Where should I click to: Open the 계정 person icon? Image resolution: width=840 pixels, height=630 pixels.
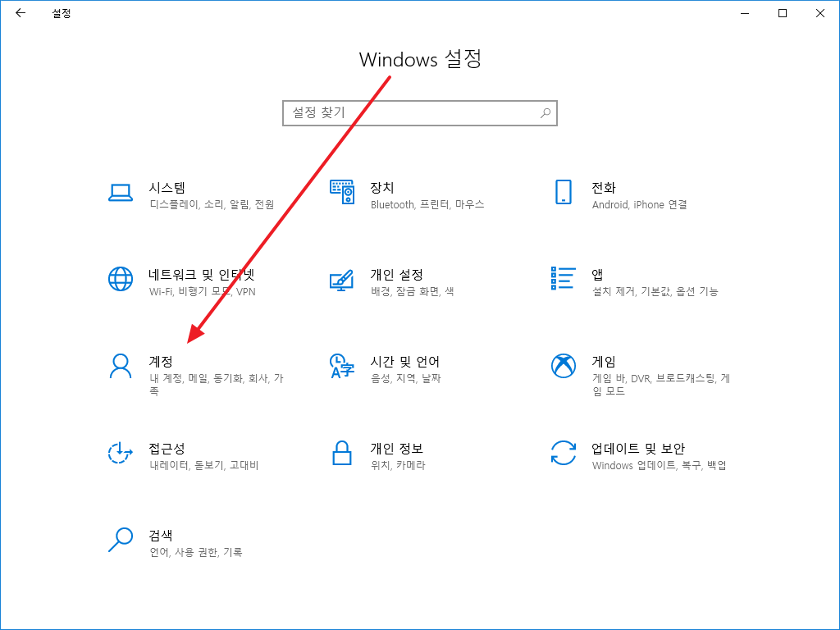[121, 366]
